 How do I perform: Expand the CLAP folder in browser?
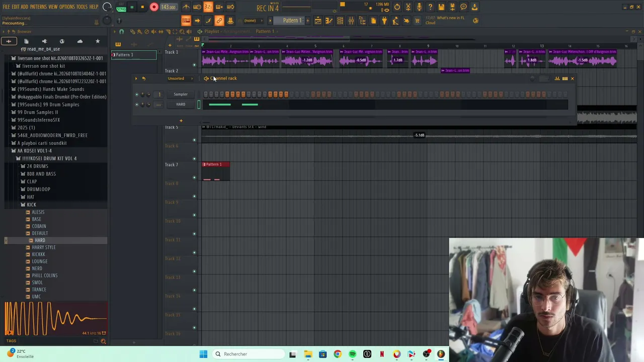tap(32, 182)
